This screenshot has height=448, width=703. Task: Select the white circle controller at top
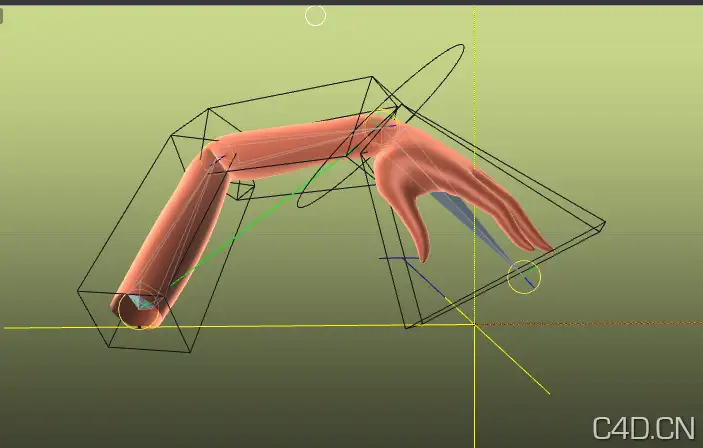315,16
